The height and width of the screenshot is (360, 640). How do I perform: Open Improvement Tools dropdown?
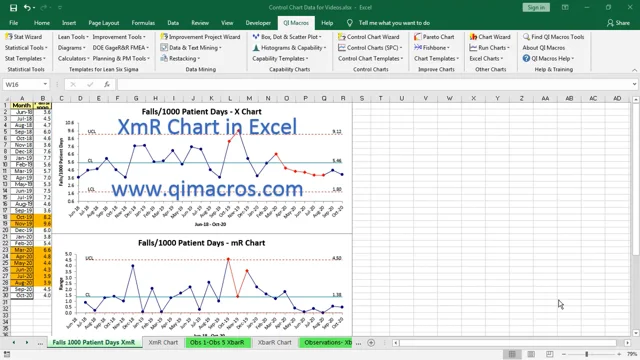point(119,37)
